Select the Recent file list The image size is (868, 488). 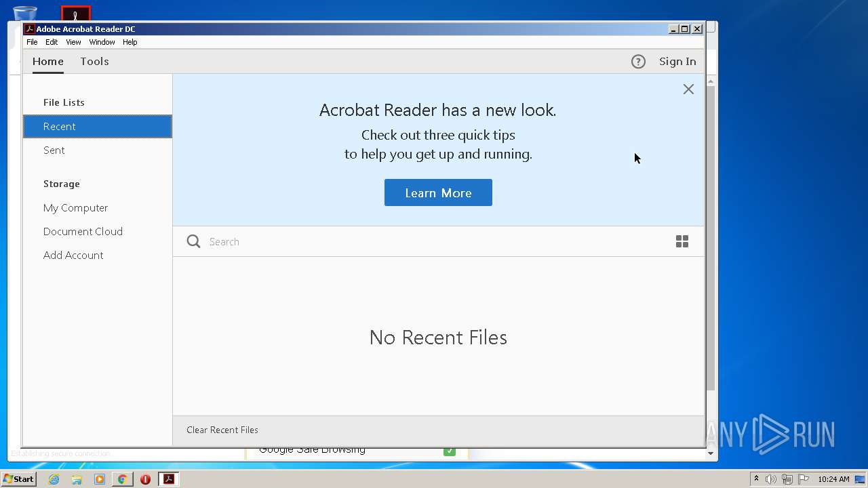98,126
